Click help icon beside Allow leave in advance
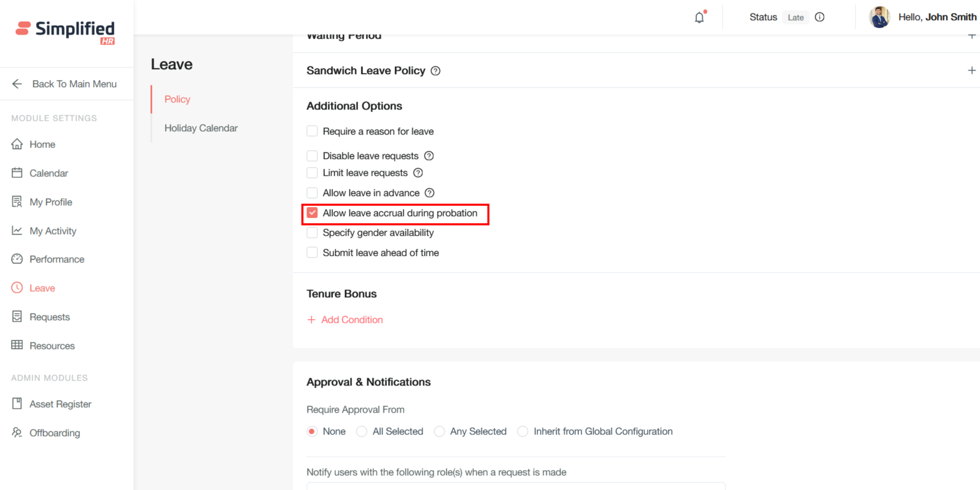The width and height of the screenshot is (980, 490). (429, 193)
